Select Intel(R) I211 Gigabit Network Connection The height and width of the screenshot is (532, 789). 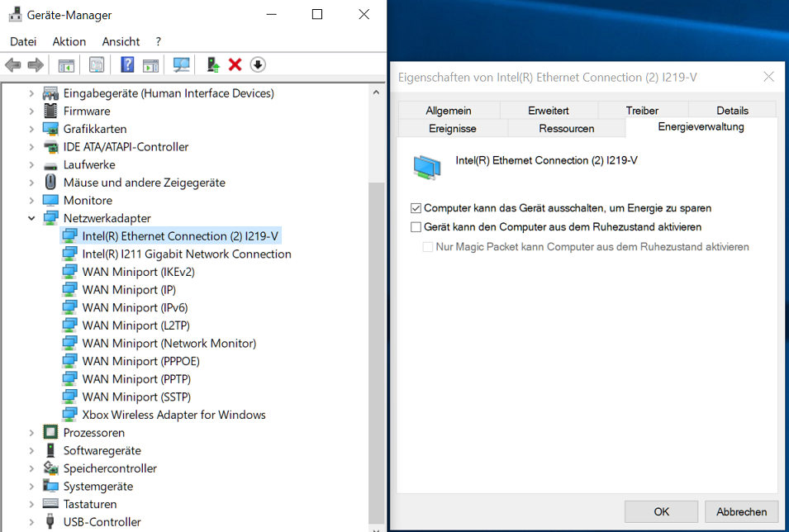pos(186,254)
